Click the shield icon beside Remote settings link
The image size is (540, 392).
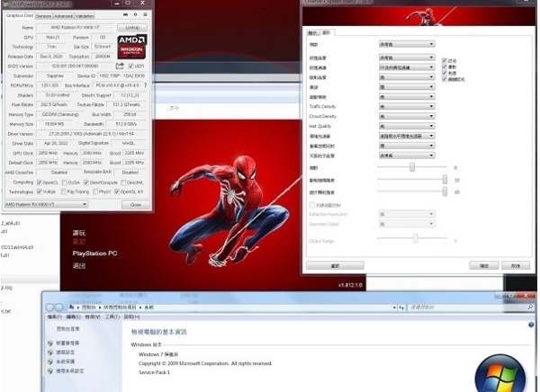pos(50,352)
